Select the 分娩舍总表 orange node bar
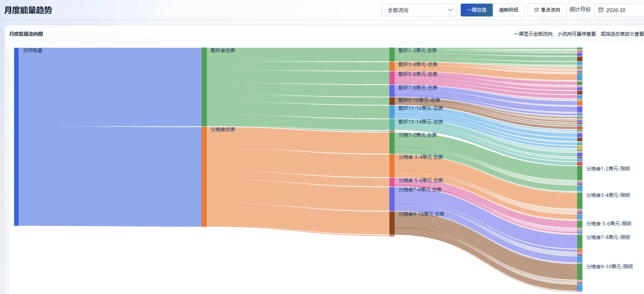This screenshot has width=644, height=294. (204, 177)
